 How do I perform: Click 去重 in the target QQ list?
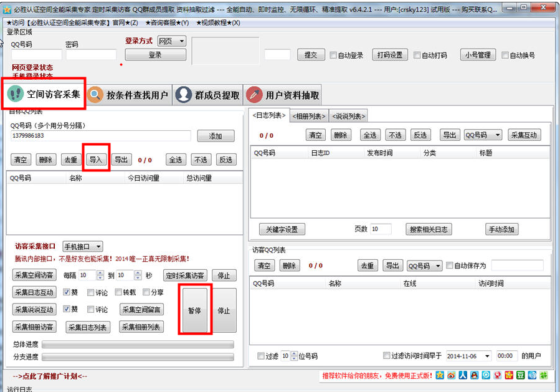click(x=71, y=160)
